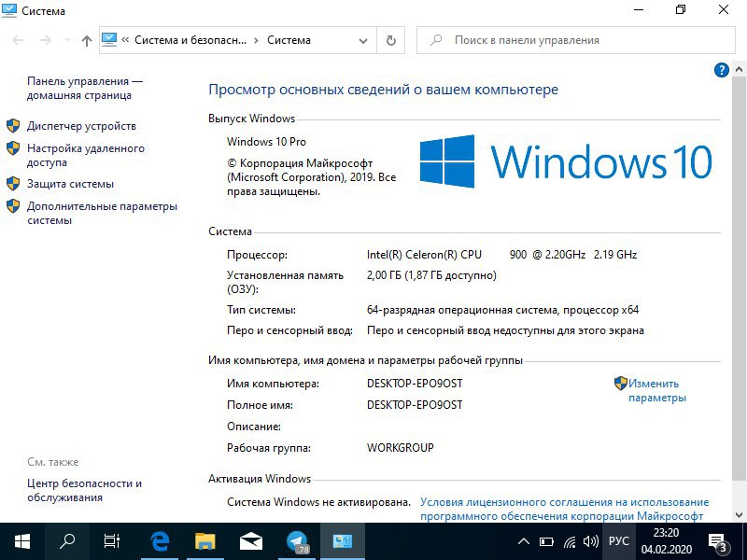The width and height of the screenshot is (747, 560).
Task: Click 'Система Windows не активирована.' text
Action: click(x=318, y=502)
